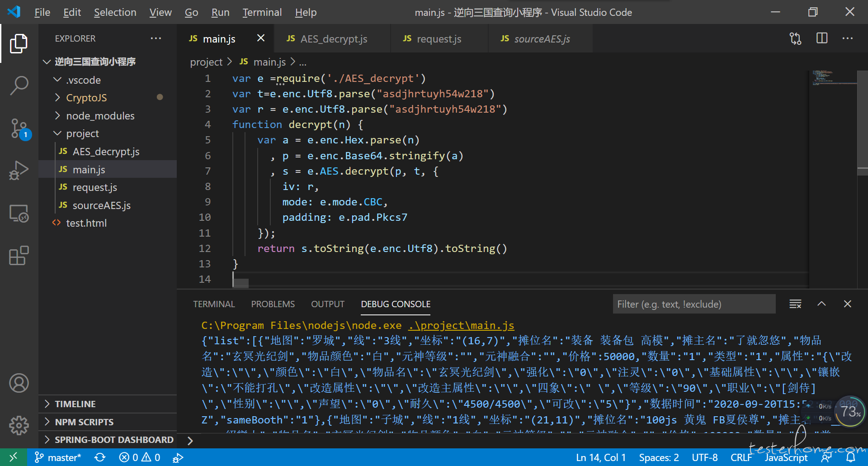Open the Manage gear icon

coord(19,425)
